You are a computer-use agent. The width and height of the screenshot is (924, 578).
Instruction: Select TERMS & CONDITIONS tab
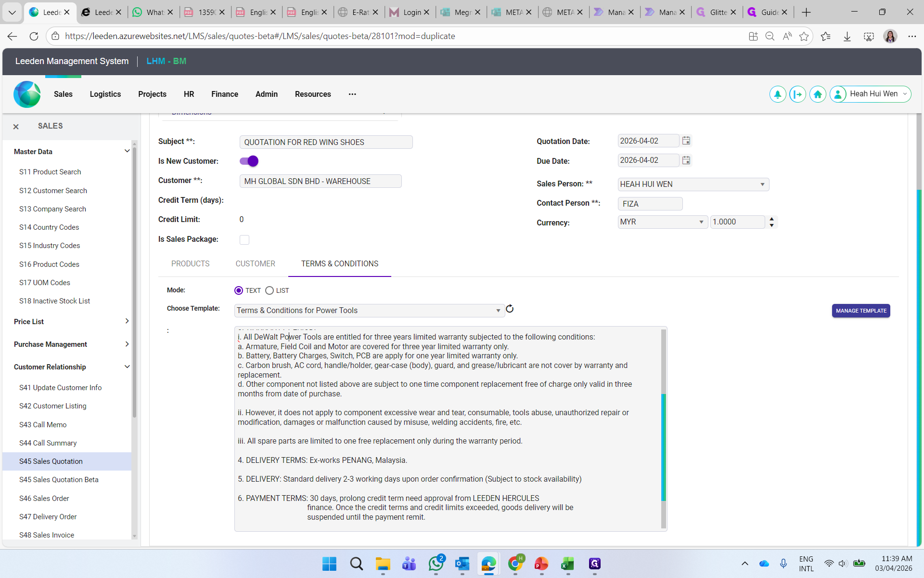(340, 264)
